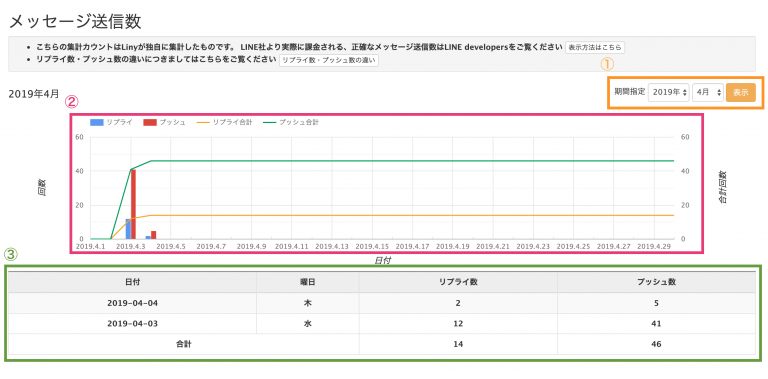Image resolution: width=768 pixels, height=379 pixels.
Task: Open the 2019年 year dropdown
Action: click(668, 93)
